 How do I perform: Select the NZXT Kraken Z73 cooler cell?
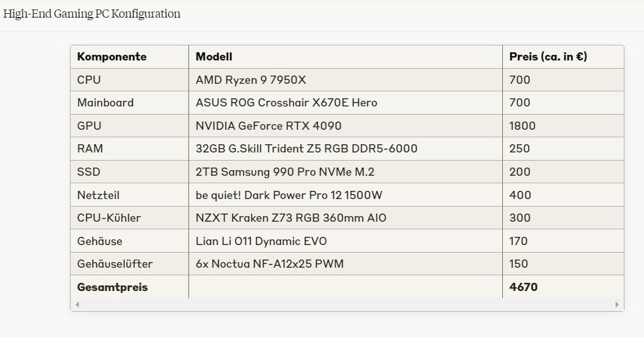click(345, 217)
